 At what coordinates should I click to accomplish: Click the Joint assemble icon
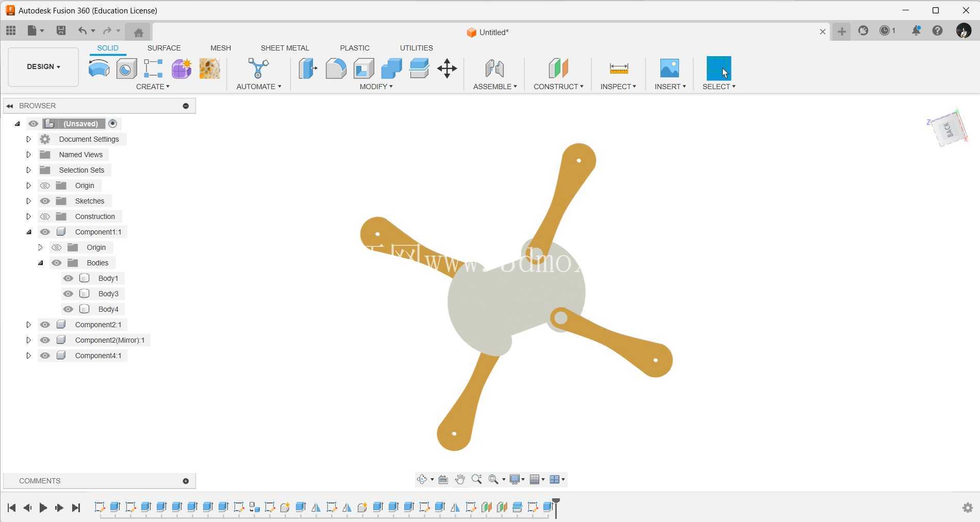tap(494, 68)
